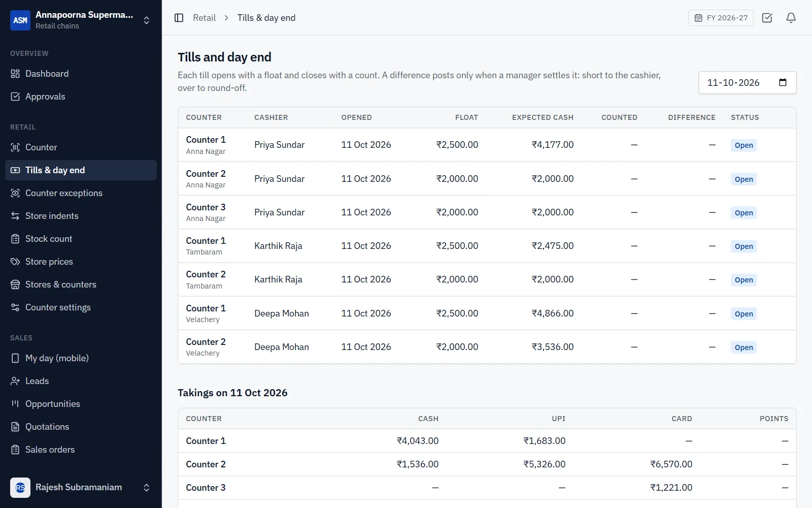
Task: Click the Counter scanner icon
Action: point(15,147)
